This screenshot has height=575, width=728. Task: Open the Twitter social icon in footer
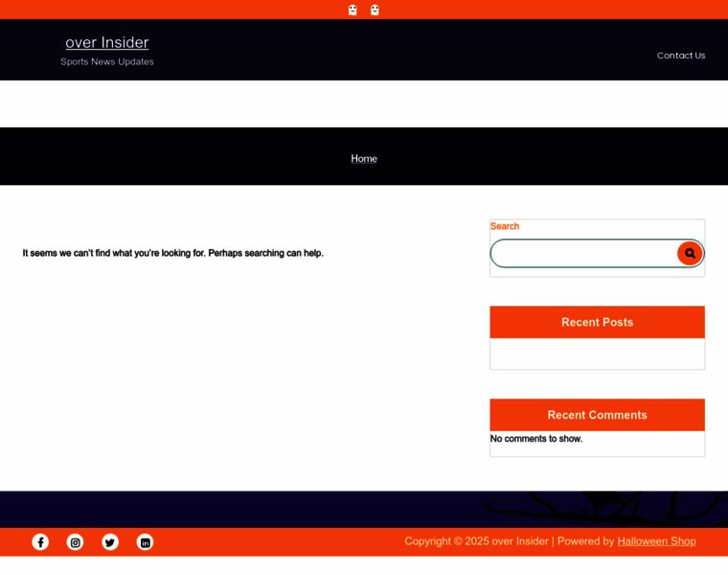coord(110,542)
